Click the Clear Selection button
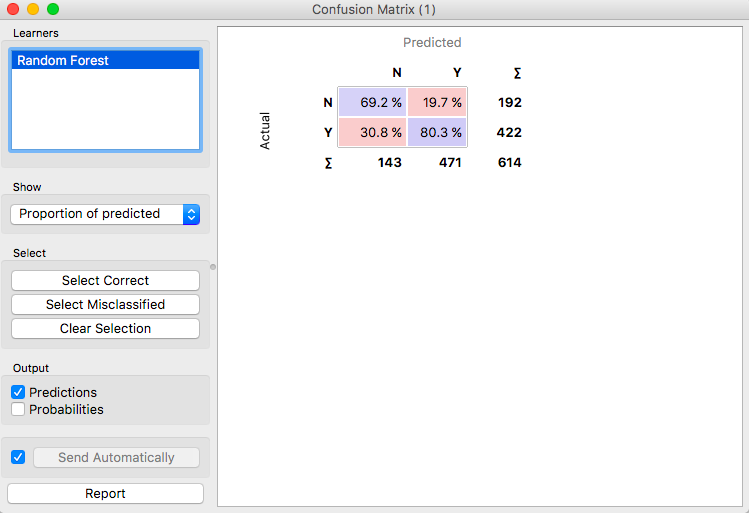Viewport: 749px width, 513px height. coord(105,329)
